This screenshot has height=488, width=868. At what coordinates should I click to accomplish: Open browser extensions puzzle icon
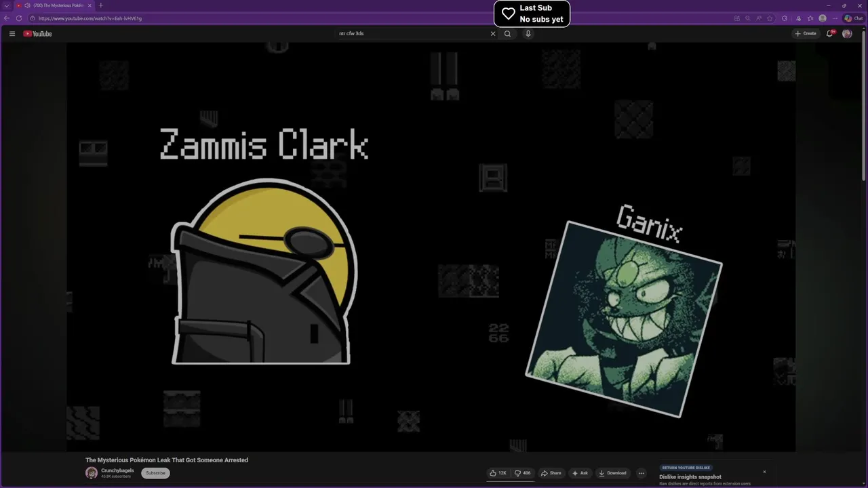click(x=785, y=18)
